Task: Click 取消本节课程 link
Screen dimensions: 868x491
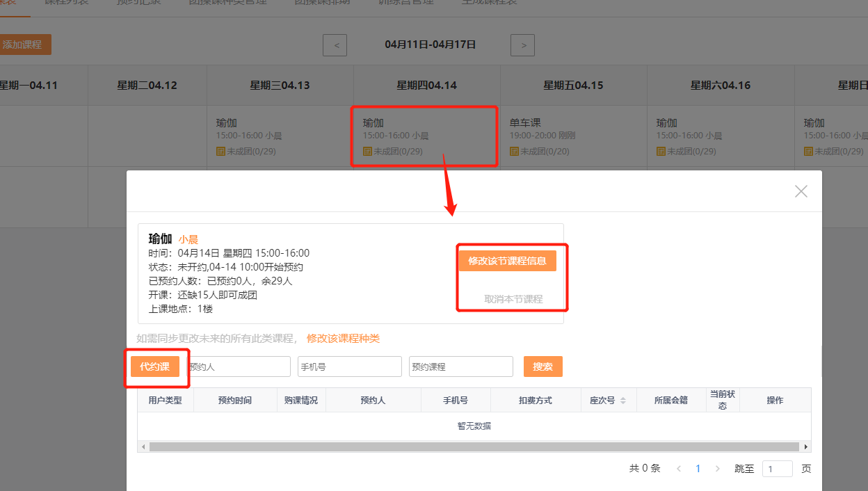Action: tap(513, 299)
